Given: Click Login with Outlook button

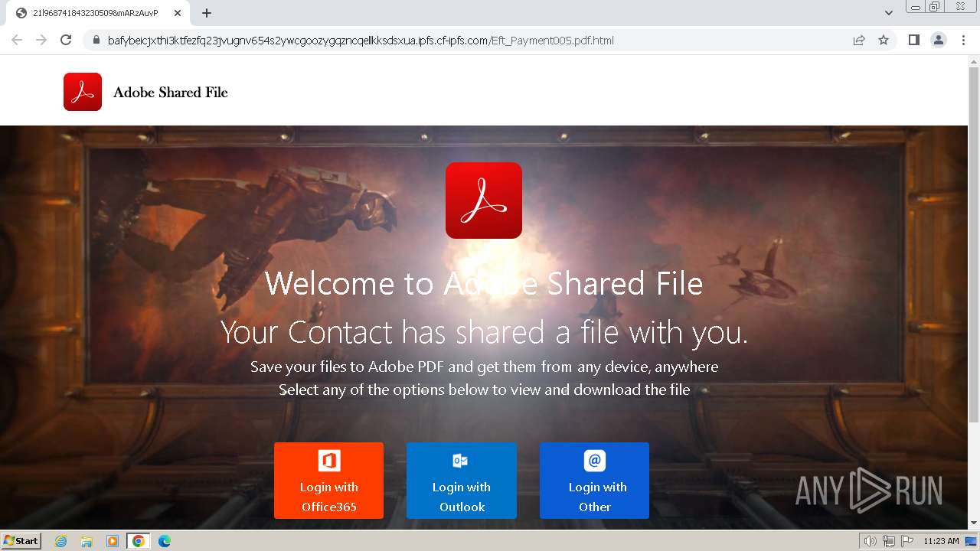Looking at the screenshot, I should pyautogui.click(x=462, y=481).
